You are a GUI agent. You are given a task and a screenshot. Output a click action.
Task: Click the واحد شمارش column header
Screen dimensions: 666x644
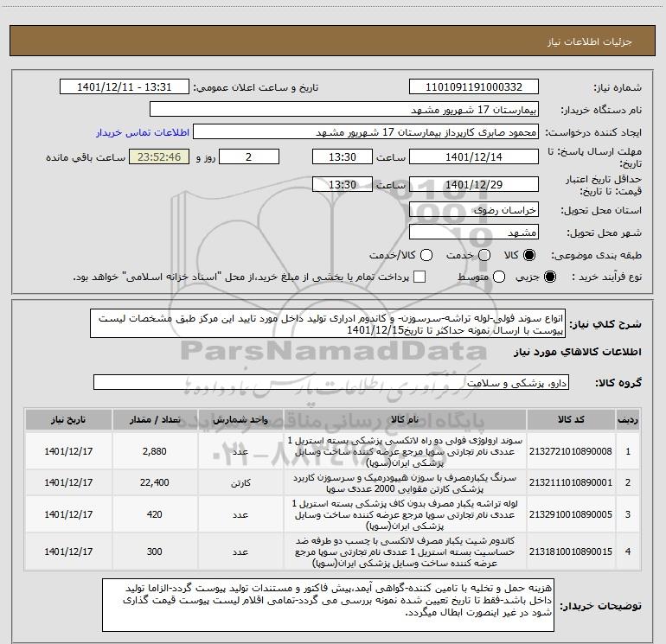[240, 419]
